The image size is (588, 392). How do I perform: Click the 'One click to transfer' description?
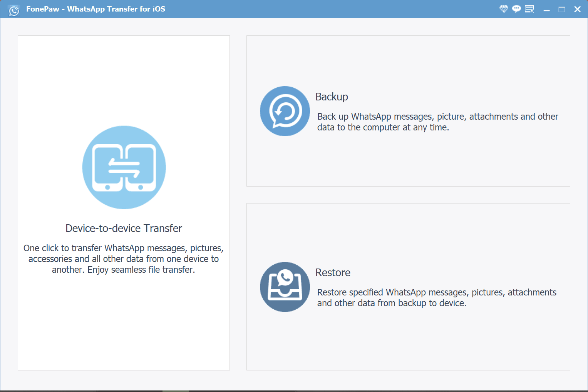[124, 259]
